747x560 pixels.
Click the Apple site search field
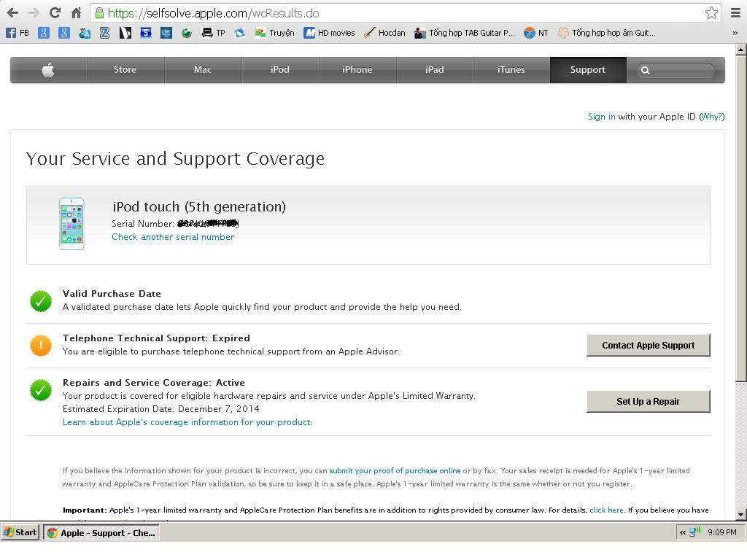tap(676, 71)
